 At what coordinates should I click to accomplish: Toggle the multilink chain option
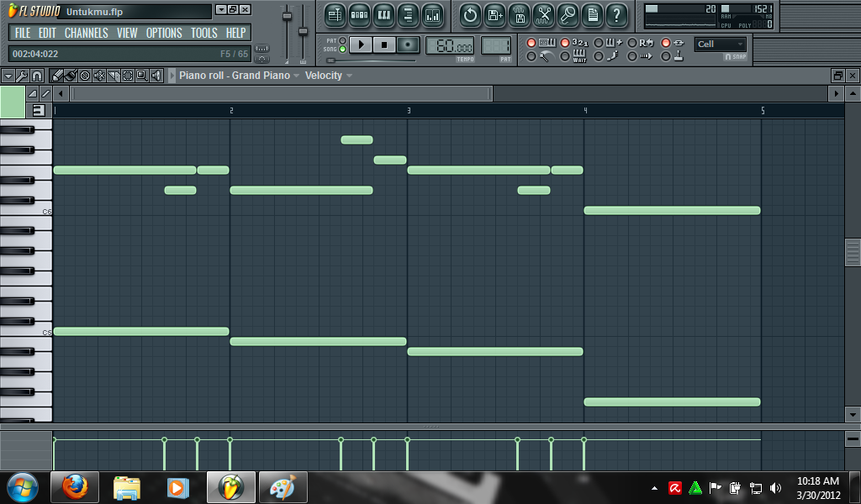tap(666, 43)
